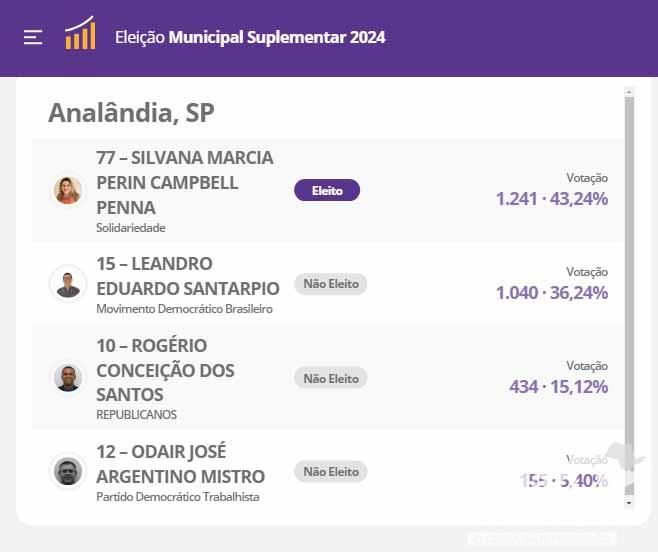The height and width of the screenshot is (552, 658).
Task: Click the purple Eleito badge
Action: [326, 190]
